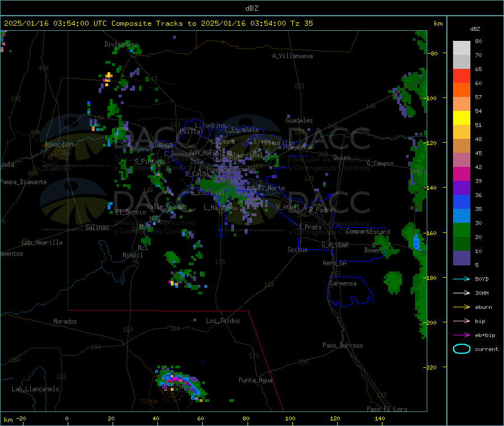Viewport: 504px width, 426px height.
Task: Click the Divisadero map label
Action: pos(121,44)
